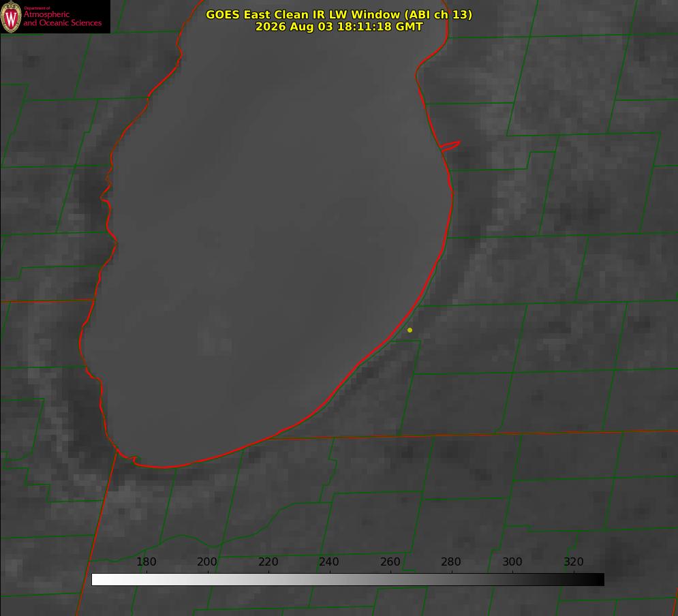
Task: Click the 260 colorbar label
Action: point(390,561)
